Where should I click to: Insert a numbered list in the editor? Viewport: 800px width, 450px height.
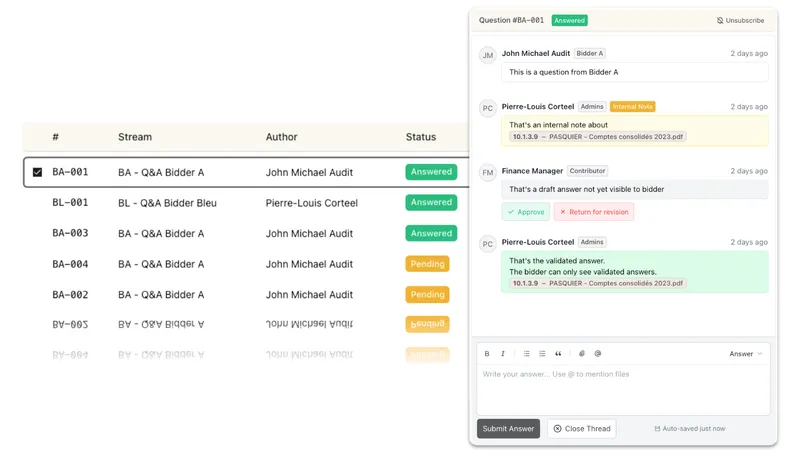coord(542,354)
